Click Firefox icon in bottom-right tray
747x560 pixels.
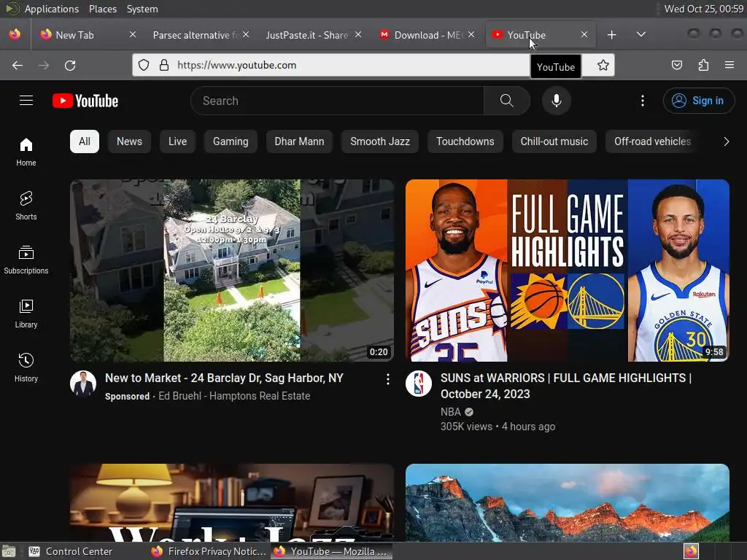click(x=691, y=551)
